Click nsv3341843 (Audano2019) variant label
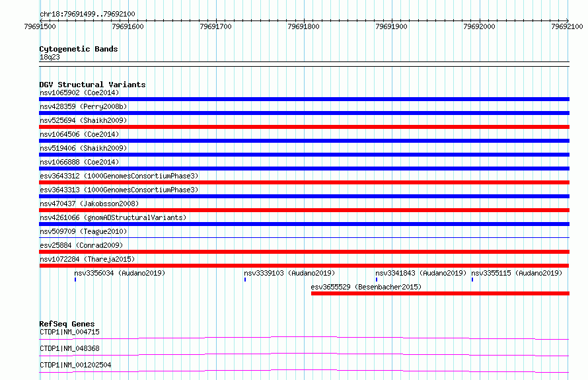This screenshot has height=380, width=588. click(421, 273)
